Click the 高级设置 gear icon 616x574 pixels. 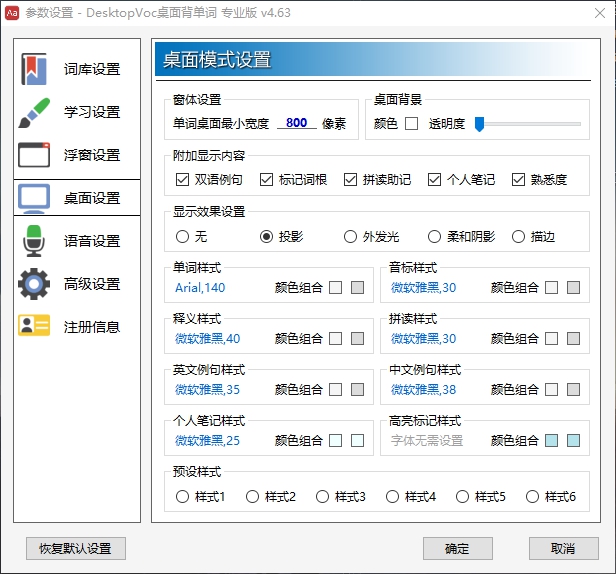click(35, 284)
